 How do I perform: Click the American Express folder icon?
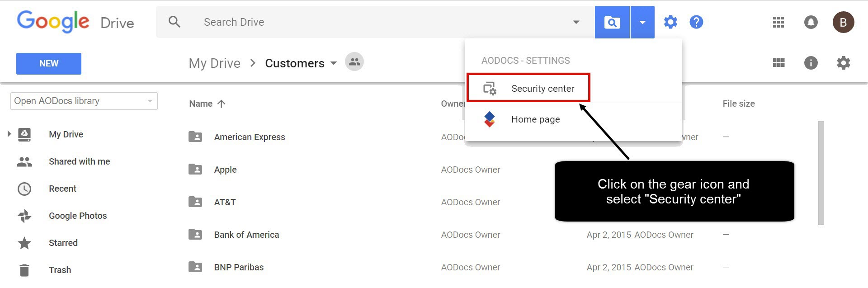[x=195, y=137]
